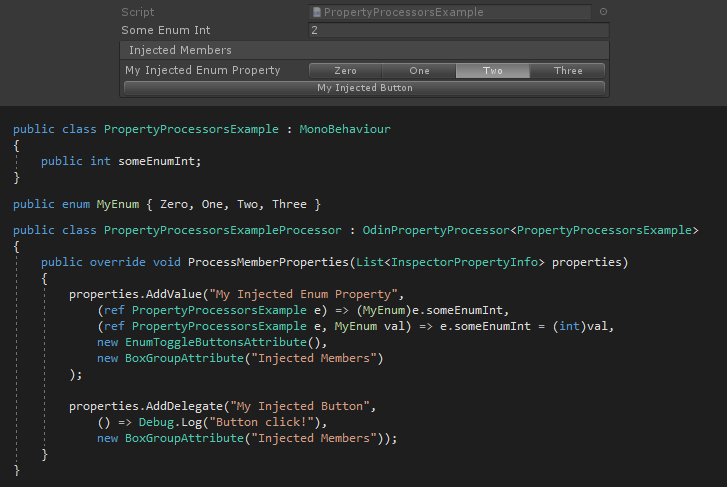Click the script file icon in Script field
This screenshot has height=487, width=727.
pyautogui.click(x=317, y=12)
